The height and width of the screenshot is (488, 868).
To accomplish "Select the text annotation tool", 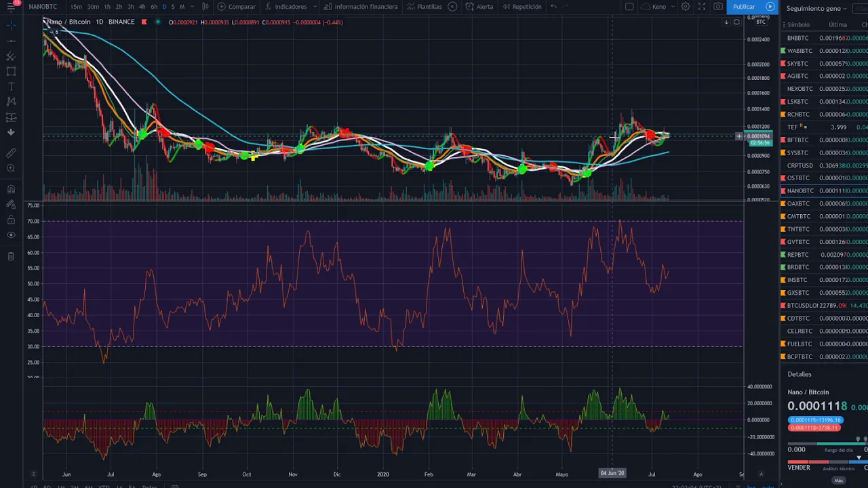I will coord(11,87).
